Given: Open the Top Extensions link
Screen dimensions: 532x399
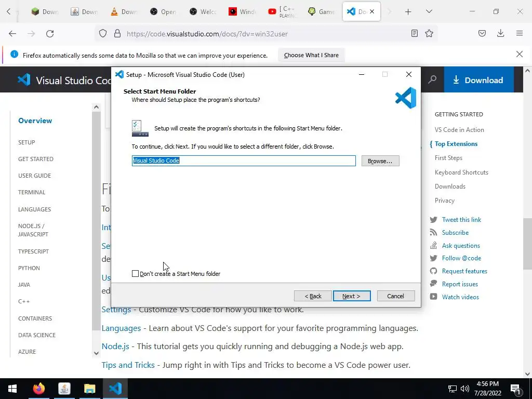Looking at the screenshot, I should 456,144.
